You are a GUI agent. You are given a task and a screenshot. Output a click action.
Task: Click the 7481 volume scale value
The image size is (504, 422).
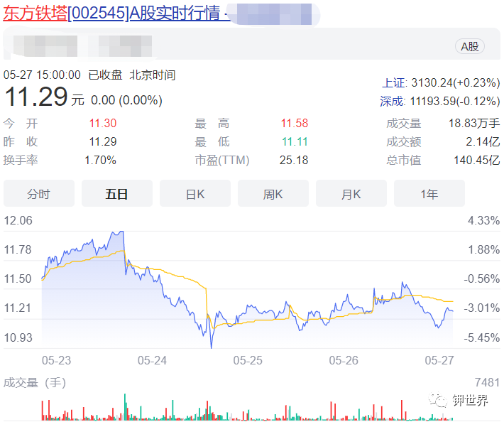tap(487, 382)
